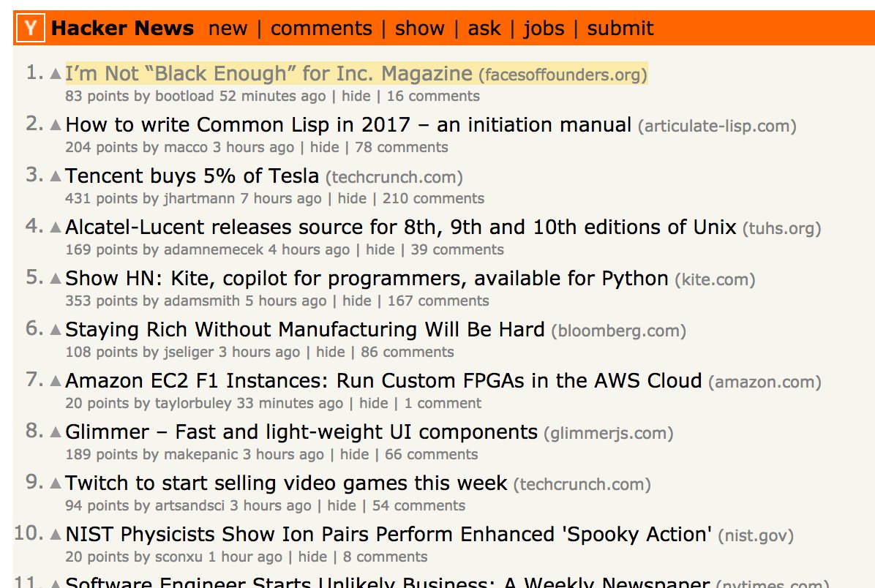Click the Y Combinator logo icon
Screen dimensions: 875x588
click(x=30, y=27)
